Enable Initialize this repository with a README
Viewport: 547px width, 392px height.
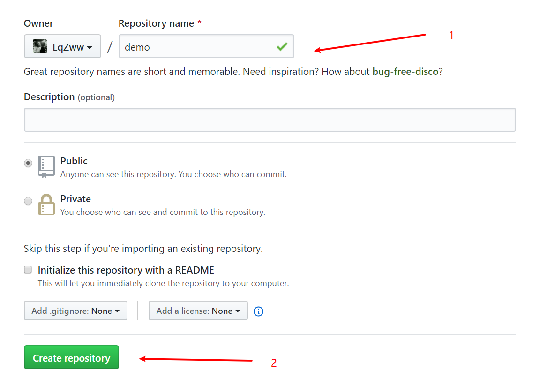click(28, 270)
